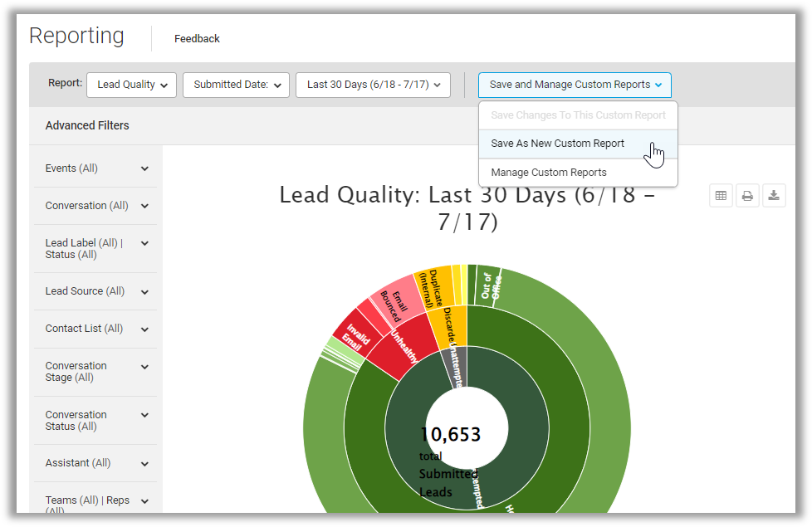Expand the Lead Source filter
Screen dimensions: 812x527
coord(95,291)
